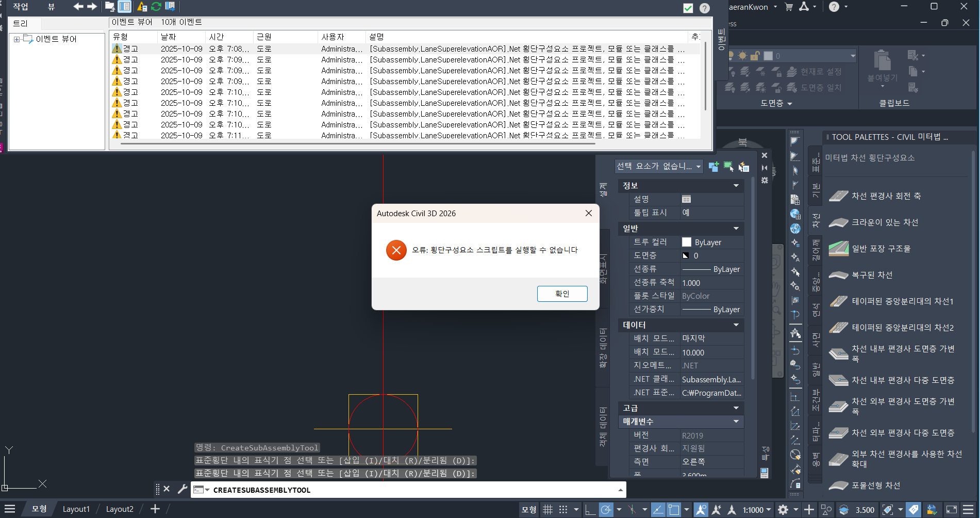Viewport: 980px width, 518px height.
Task: Switch to the Layout1 tab
Action: (76, 509)
